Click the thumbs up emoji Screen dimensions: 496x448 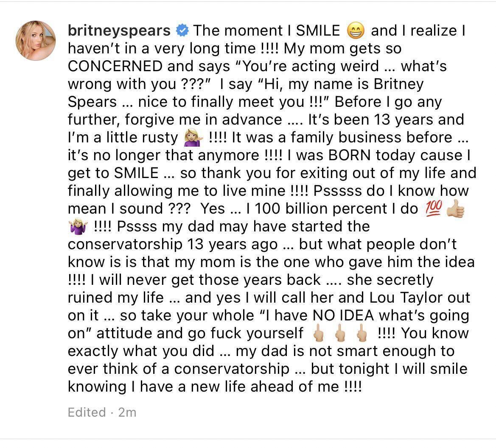pos(457,208)
